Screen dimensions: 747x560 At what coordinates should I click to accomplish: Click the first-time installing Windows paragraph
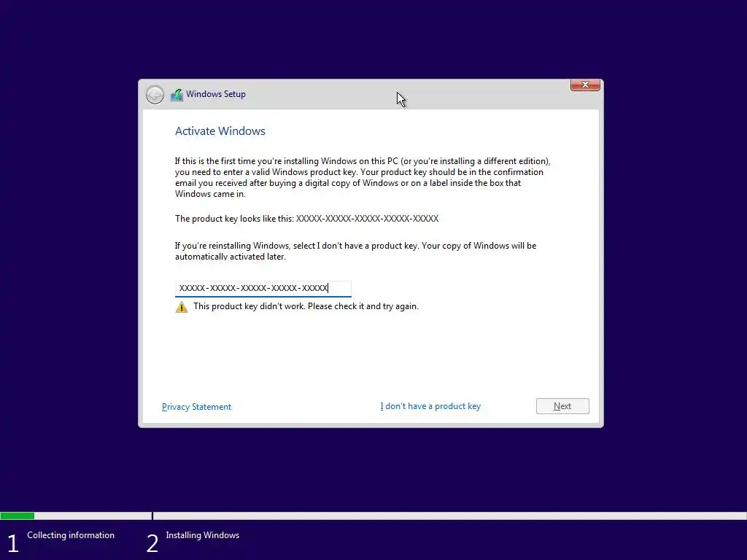tap(362, 178)
